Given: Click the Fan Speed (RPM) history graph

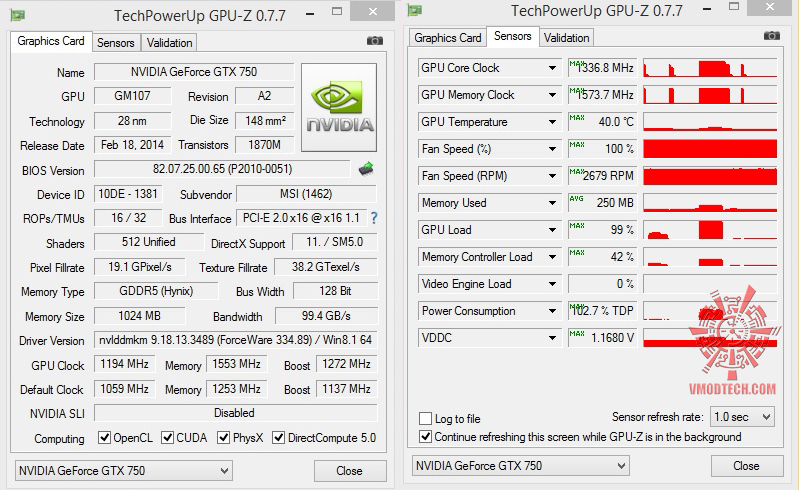Looking at the screenshot, I should click(710, 176).
